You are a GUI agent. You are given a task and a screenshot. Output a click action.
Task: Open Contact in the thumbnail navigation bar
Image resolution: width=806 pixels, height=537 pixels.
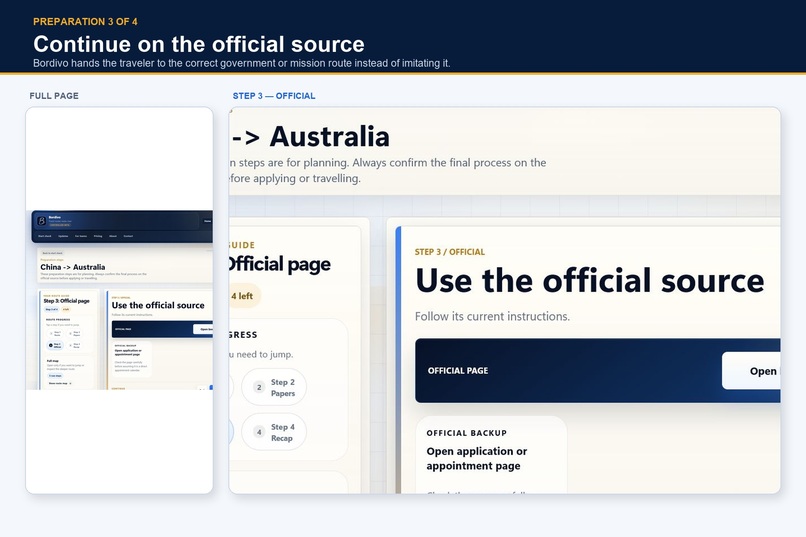[128, 236]
